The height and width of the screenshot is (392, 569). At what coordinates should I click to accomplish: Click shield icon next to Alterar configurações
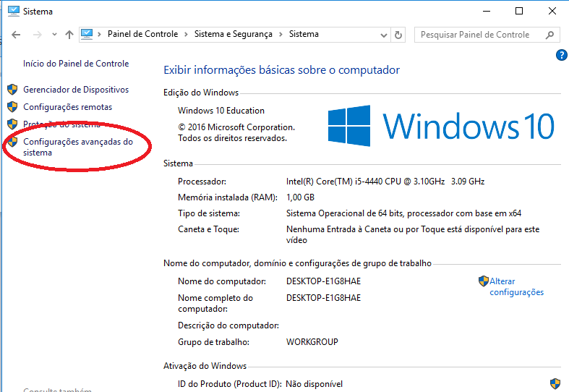(x=484, y=281)
